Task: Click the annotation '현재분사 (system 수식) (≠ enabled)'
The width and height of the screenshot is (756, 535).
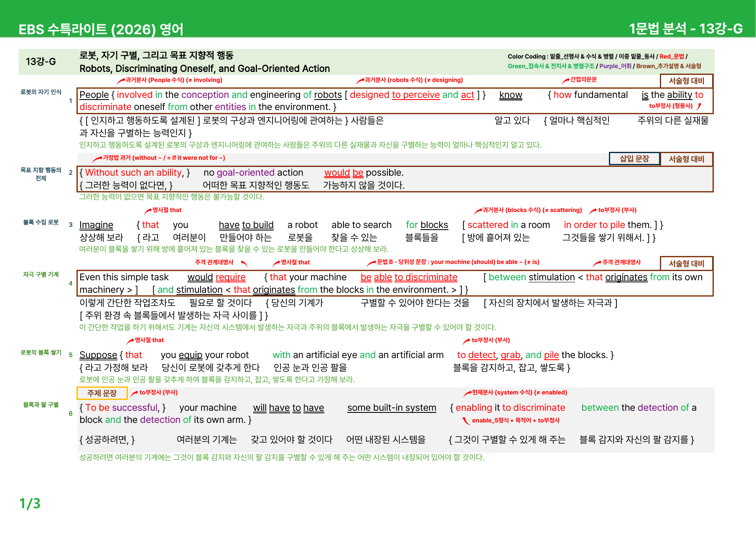Action: [x=519, y=392]
